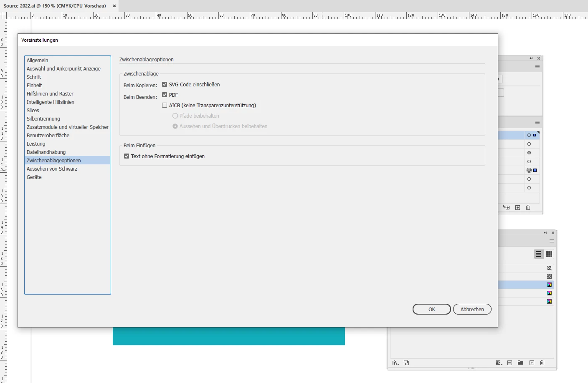The height and width of the screenshot is (383, 588).
Task: Select Zwischenablageoptionen in category list
Action: 68,160
